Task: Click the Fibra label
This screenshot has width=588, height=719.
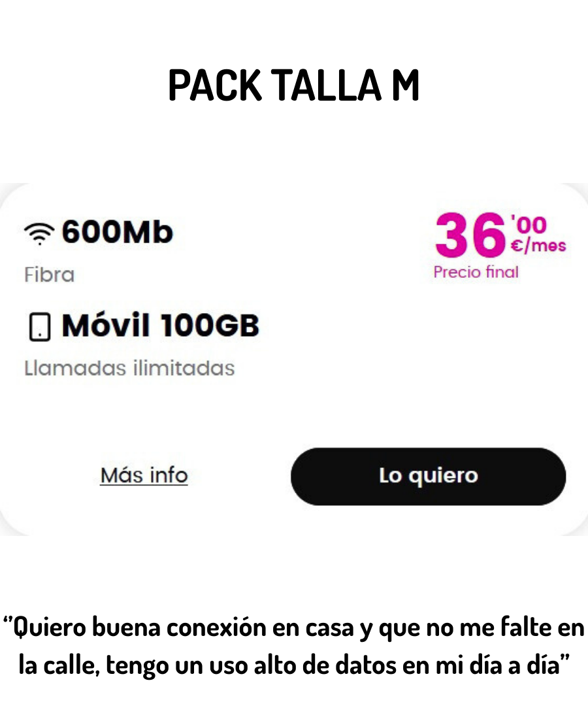Action: (x=49, y=275)
